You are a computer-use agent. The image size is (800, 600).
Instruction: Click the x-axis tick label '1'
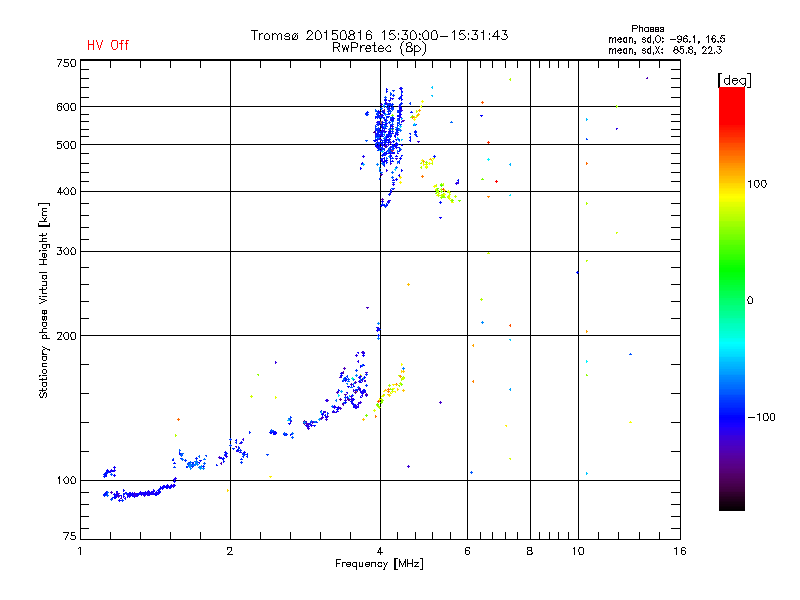click(x=80, y=551)
